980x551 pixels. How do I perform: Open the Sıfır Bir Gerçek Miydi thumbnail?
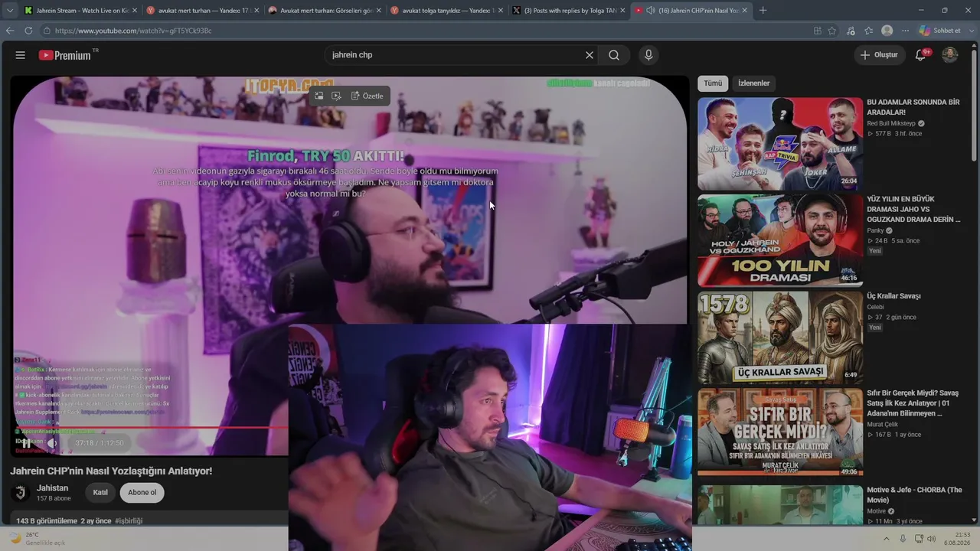pyautogui.click(x=780, y=432)
